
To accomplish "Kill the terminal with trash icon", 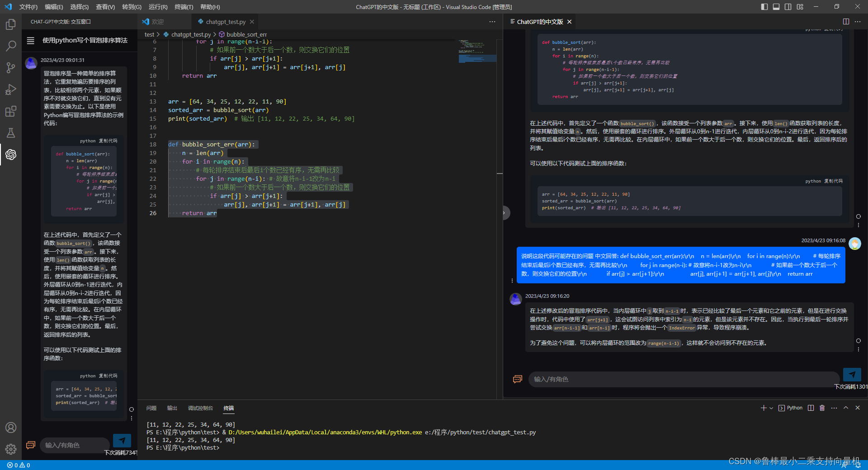I will [822, 408].
